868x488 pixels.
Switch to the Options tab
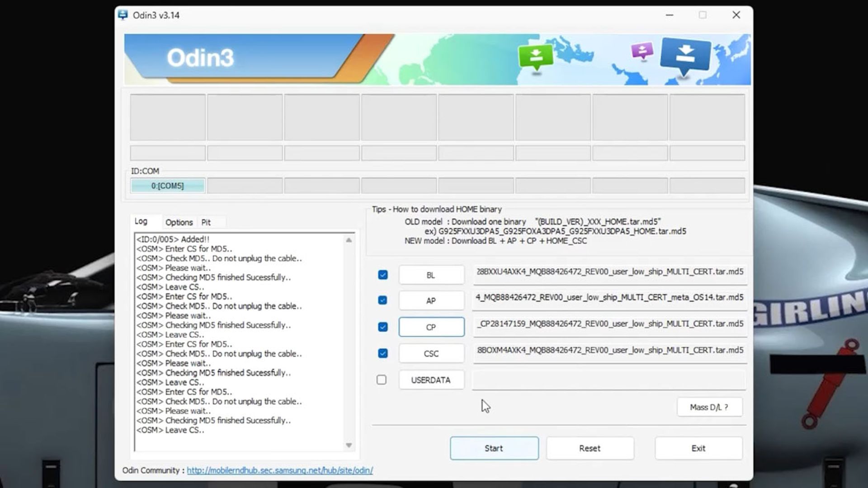point(179,222)
